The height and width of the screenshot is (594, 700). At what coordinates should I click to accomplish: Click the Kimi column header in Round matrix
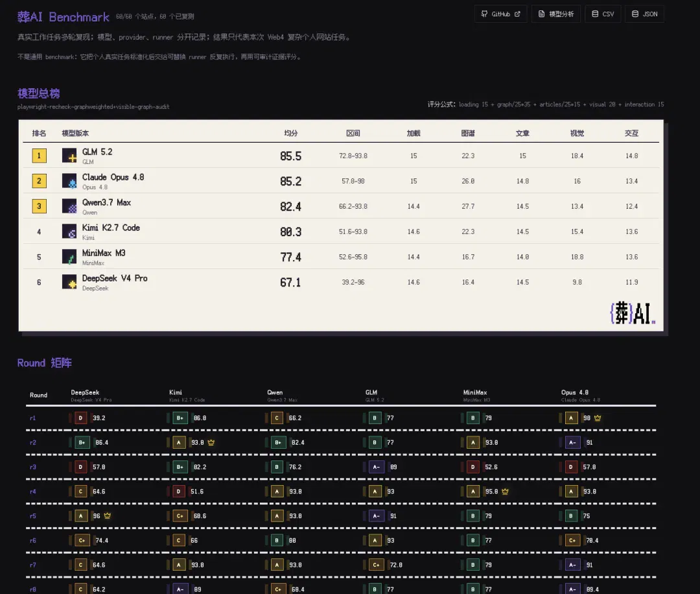pos(176,392)
